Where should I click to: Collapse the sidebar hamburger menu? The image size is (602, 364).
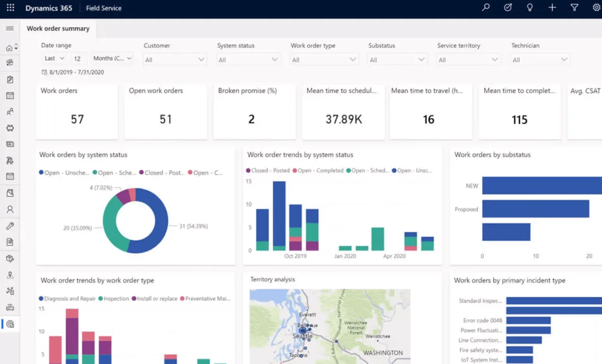pos(10,28)
